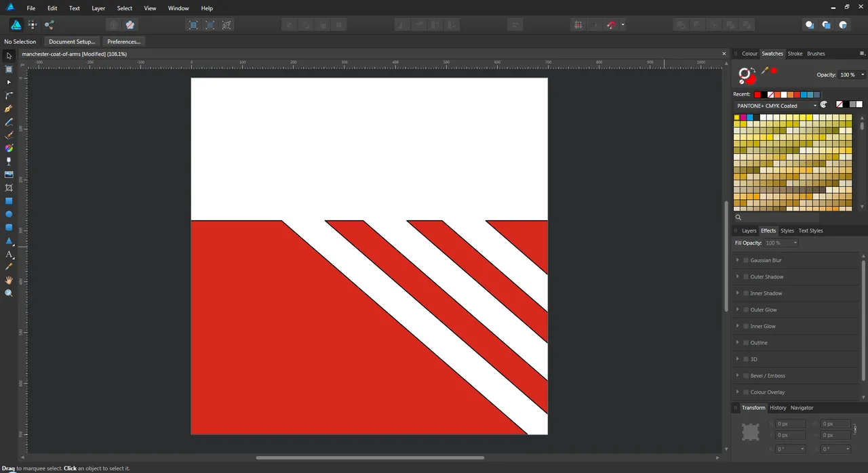868x473 pixels.
Task: Select the Rectangle tool
Action: click(9, 201)
